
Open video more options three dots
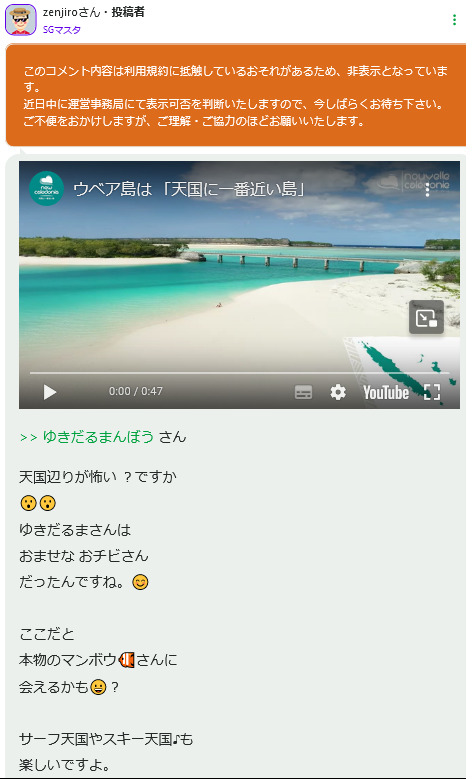(427, 189)
